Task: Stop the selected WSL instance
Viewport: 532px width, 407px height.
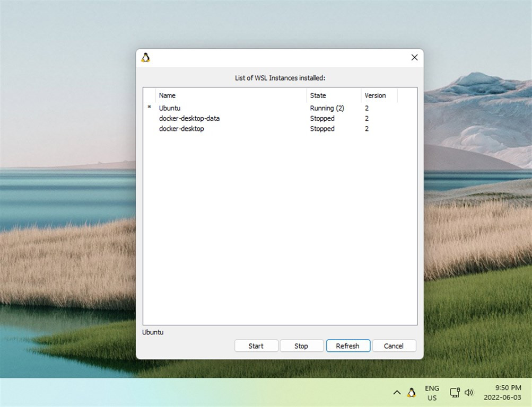Action: [301, 346]
